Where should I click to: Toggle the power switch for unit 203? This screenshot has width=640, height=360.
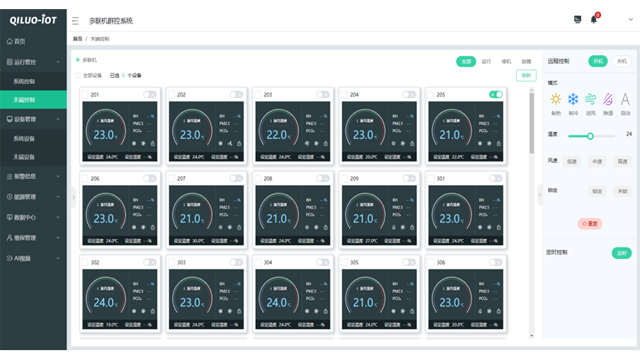click(x=323, y=94)
